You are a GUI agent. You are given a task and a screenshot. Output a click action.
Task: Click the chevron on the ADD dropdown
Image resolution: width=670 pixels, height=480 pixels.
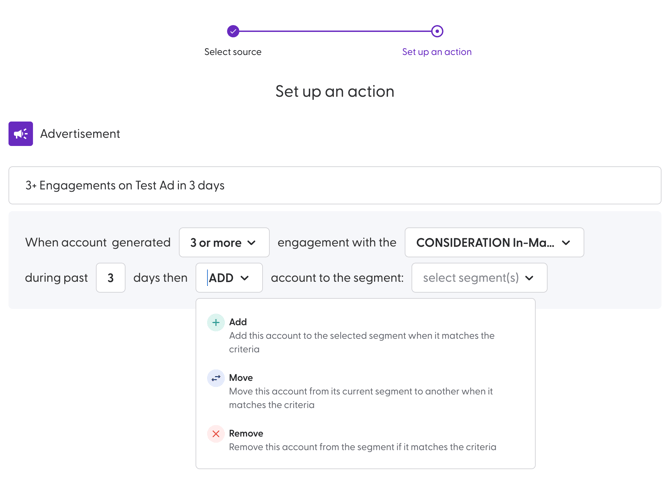[245, 278]
